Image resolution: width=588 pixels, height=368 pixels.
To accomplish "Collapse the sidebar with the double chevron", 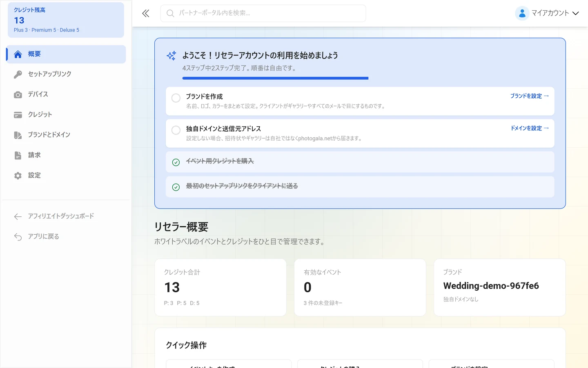I will point(146,13).
